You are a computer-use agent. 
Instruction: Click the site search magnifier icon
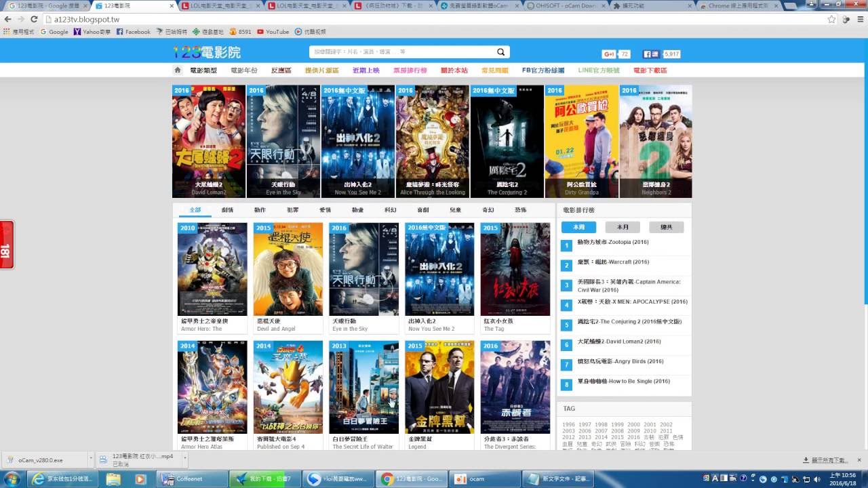[x=501, y=52]
